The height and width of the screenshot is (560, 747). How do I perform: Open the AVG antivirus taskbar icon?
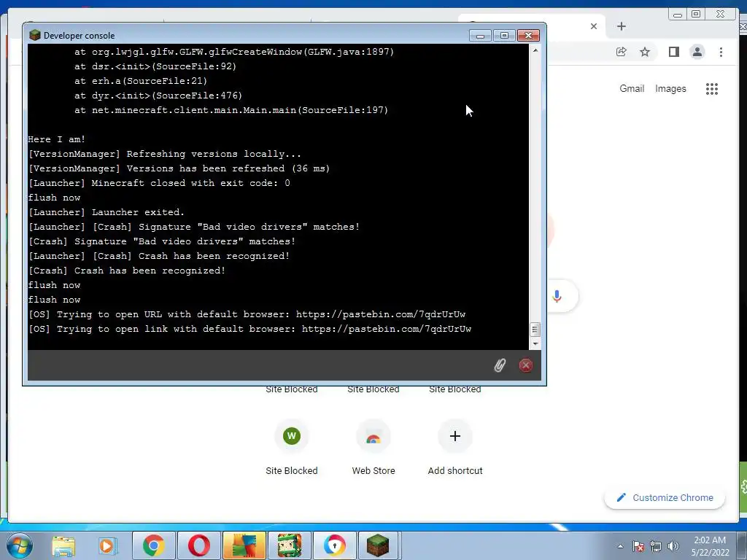244,545
